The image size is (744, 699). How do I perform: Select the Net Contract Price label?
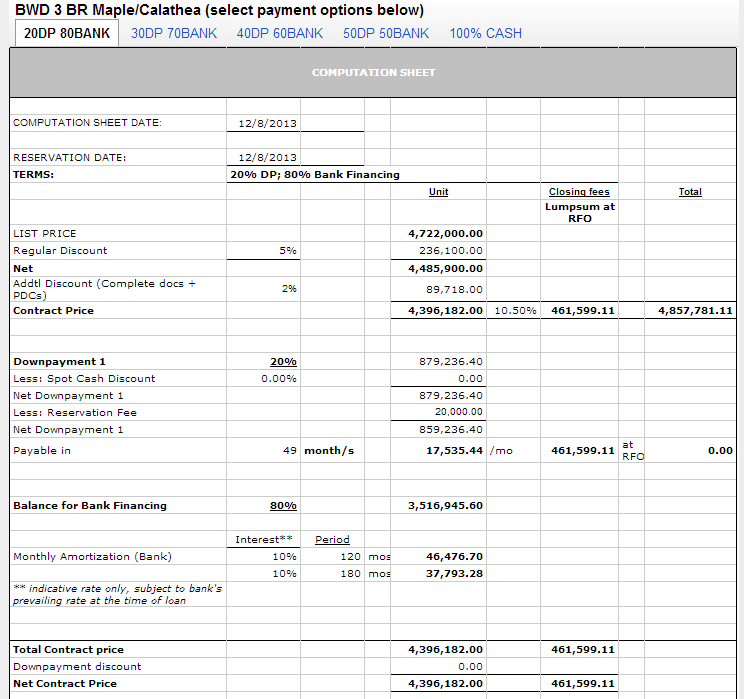pos(65,684)
